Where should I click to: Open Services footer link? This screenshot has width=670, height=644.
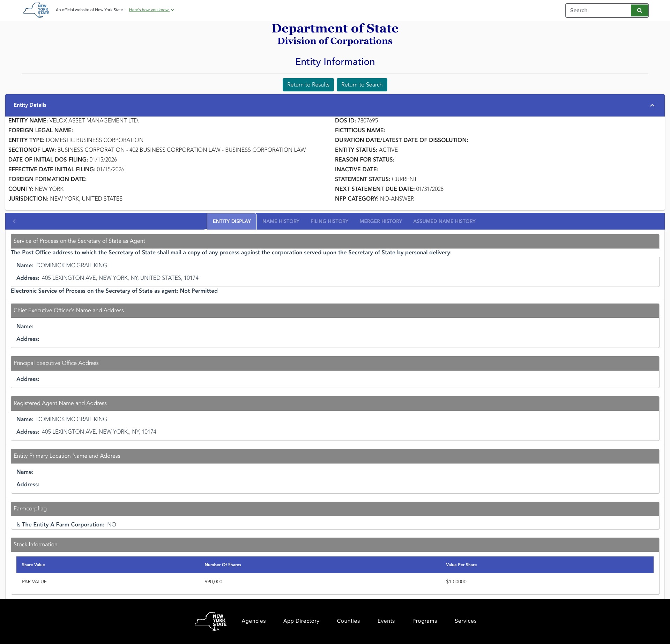pyautogui.click(x=465, y=621)
